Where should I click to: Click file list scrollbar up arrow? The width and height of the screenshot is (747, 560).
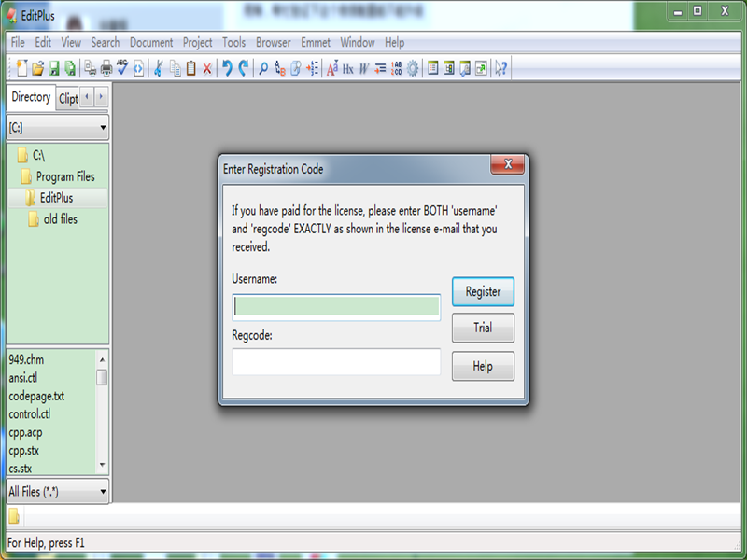102,359
